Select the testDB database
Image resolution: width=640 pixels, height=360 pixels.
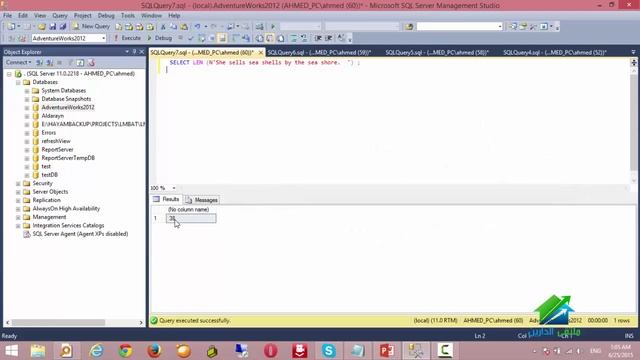click(x=49, y=175)
